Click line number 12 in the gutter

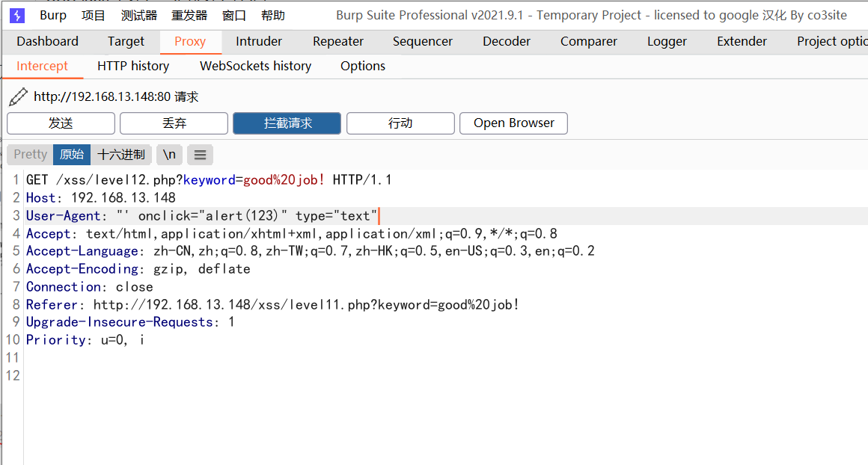point(13,376)
